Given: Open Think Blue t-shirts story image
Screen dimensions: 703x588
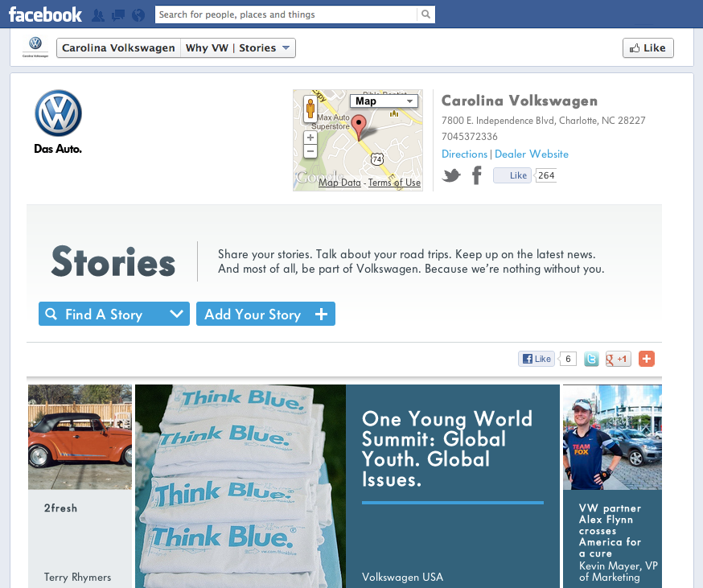Looking at the screenshot, I should click(x=240, y=486).
